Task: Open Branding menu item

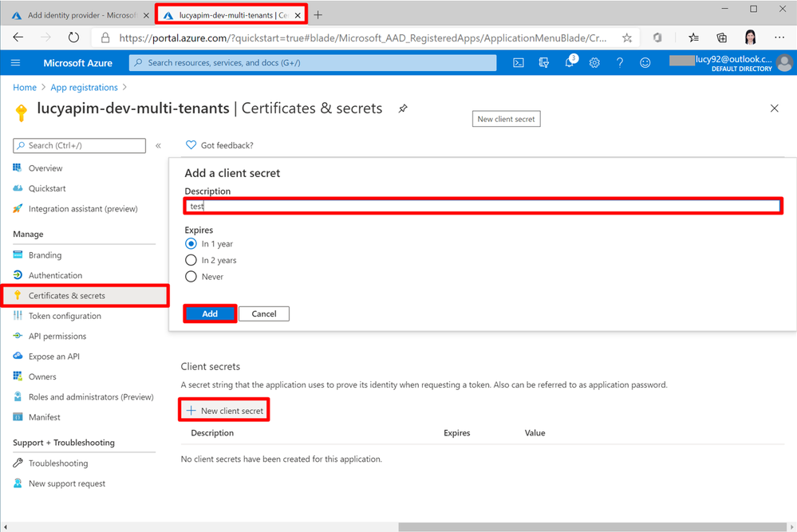Action: click(x=45, y=255)
